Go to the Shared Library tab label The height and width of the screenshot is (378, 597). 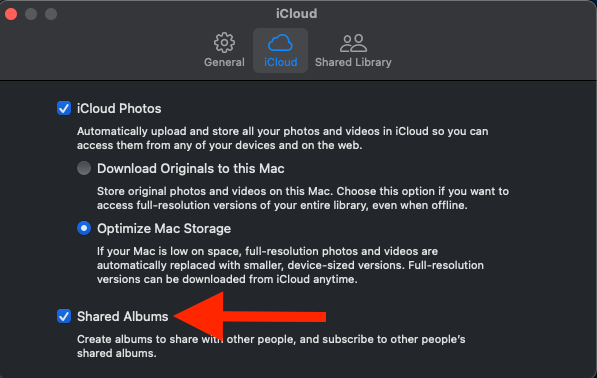tap(353, 62)
